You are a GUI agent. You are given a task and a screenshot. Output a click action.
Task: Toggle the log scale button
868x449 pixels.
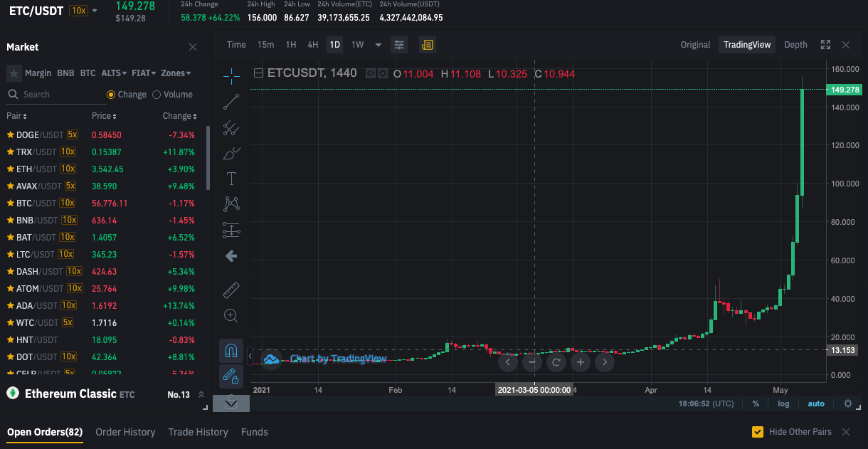[x=783, y=403]
